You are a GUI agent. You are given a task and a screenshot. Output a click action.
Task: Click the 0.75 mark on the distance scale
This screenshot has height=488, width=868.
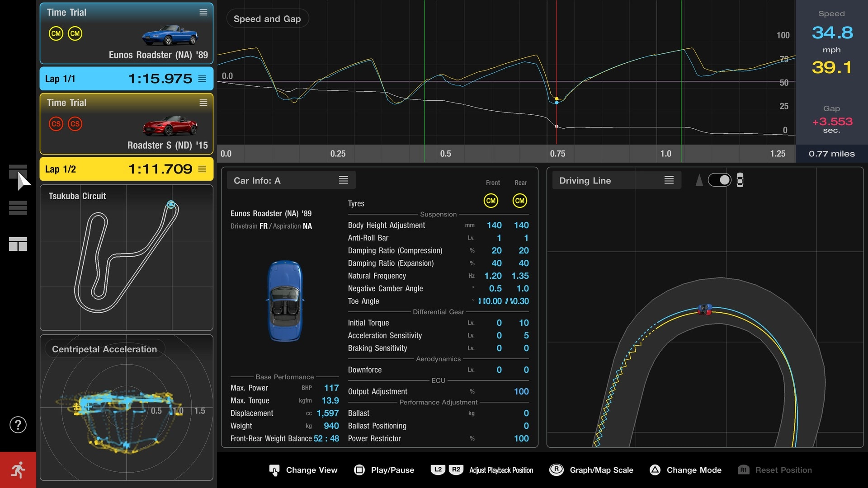(558, 154)
